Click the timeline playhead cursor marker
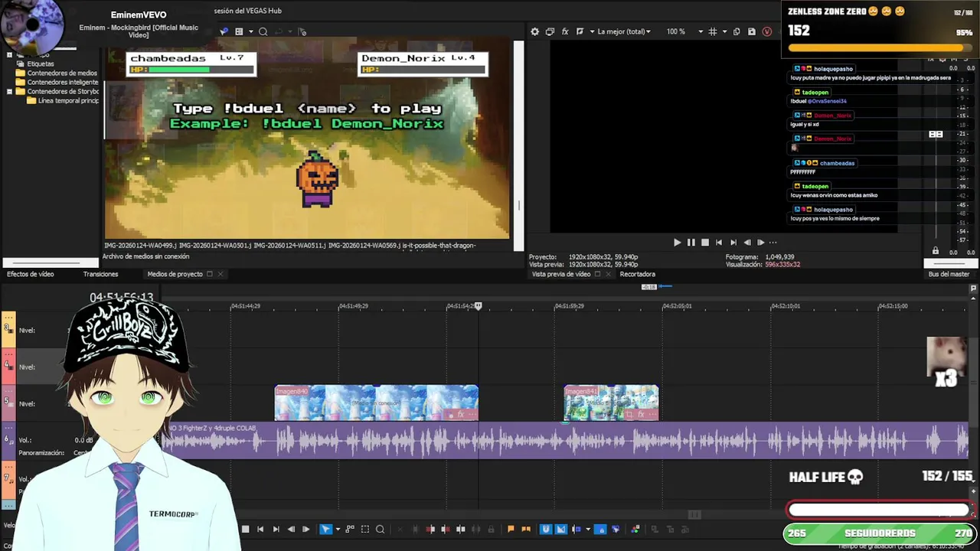This screenshot has height=551, width=980. pos(479,306)
